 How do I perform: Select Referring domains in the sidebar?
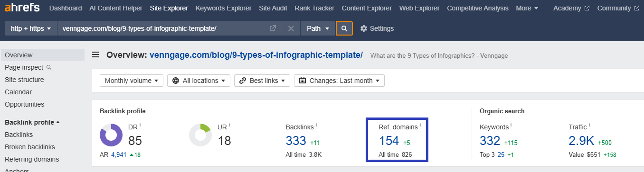[x=32, y=159]
